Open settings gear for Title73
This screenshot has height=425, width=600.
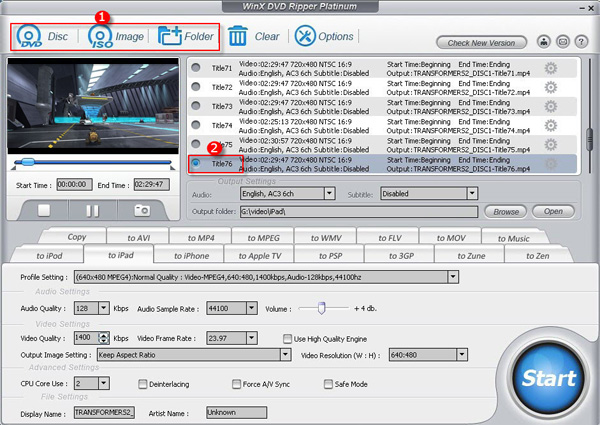click(551, 106)
